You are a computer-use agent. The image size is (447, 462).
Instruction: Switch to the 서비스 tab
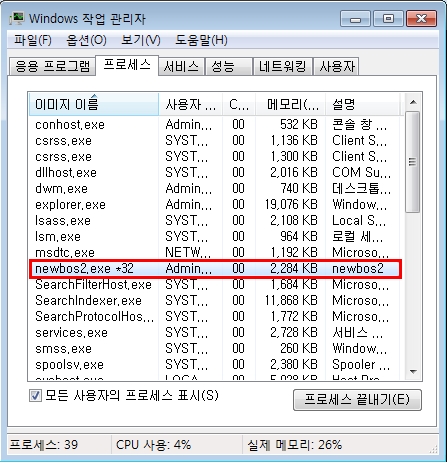point(181,66)
